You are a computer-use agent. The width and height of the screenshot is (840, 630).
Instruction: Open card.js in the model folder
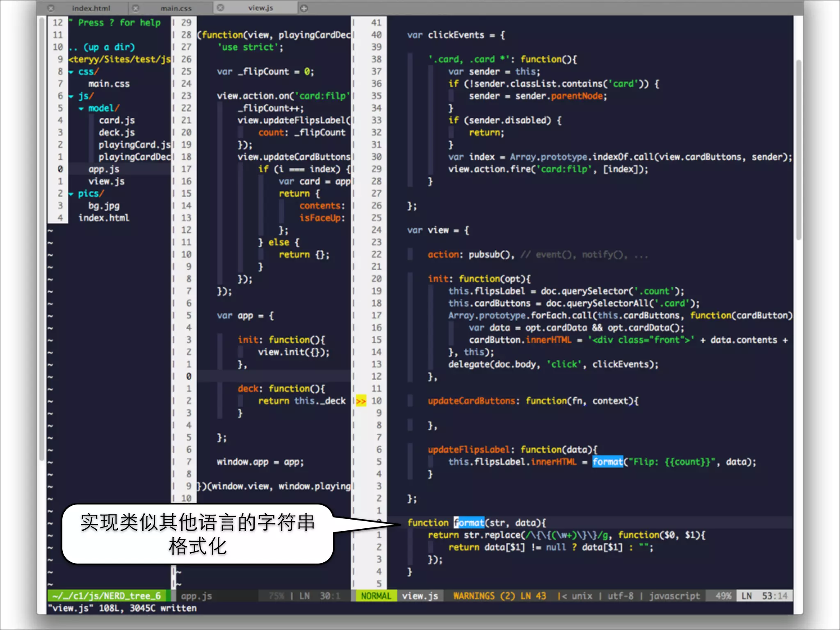[116, 120]
